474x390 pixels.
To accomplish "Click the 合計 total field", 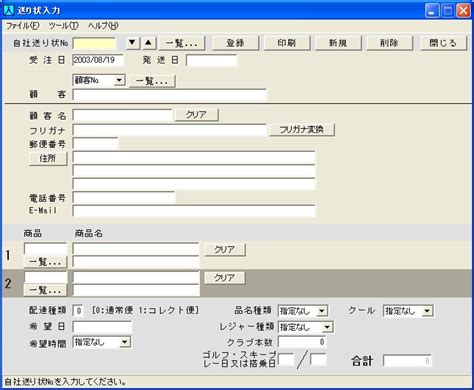I will pos(407,361).
